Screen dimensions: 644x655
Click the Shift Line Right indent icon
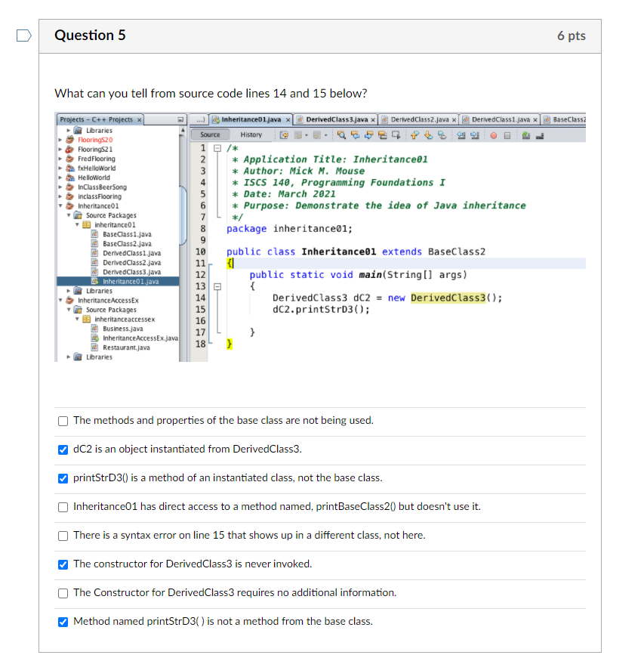click(474, 136)
